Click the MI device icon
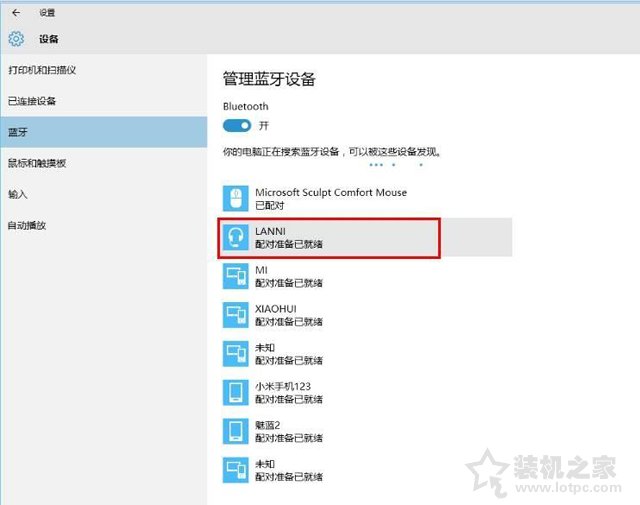 coord(235,276)
